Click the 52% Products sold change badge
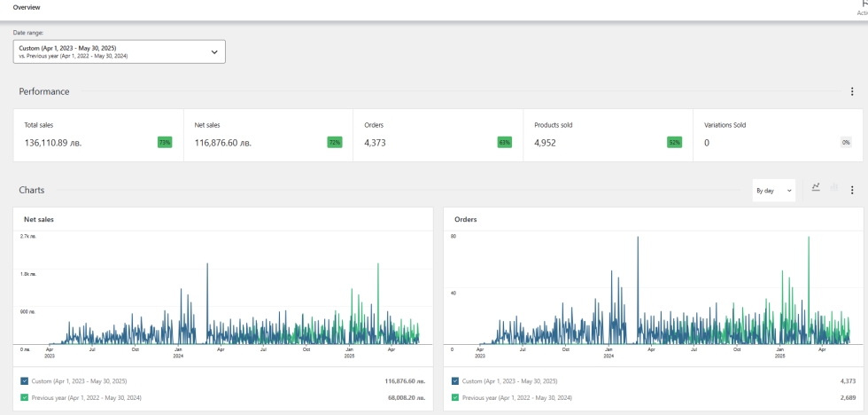 tap(675, 142)
